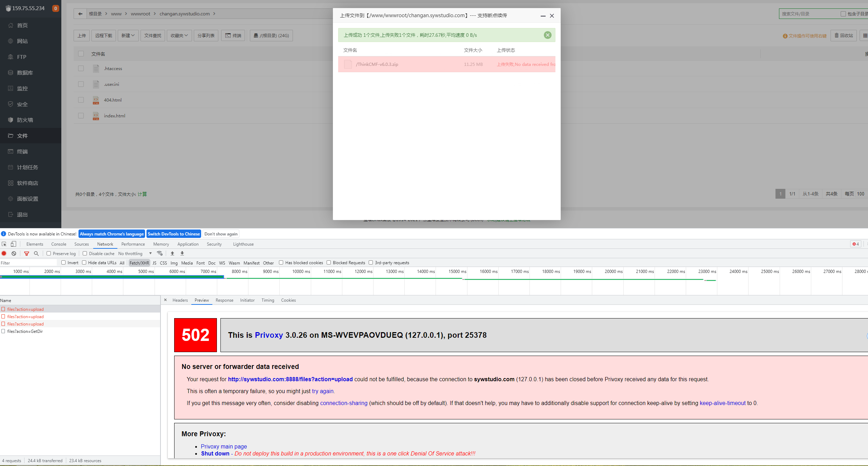Dismiss the green upload result banner
This screenshot has width=868, height=466.
[547, 35]
